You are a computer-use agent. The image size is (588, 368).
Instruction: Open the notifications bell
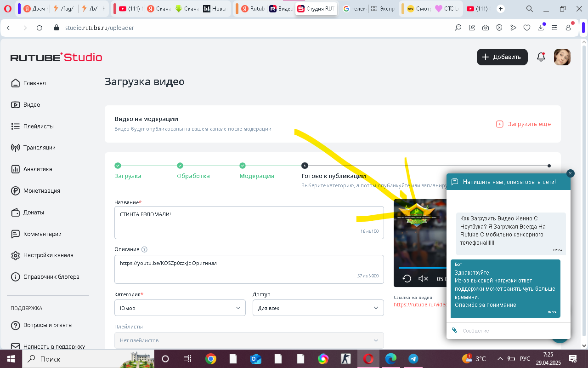(x=541, y=57)
